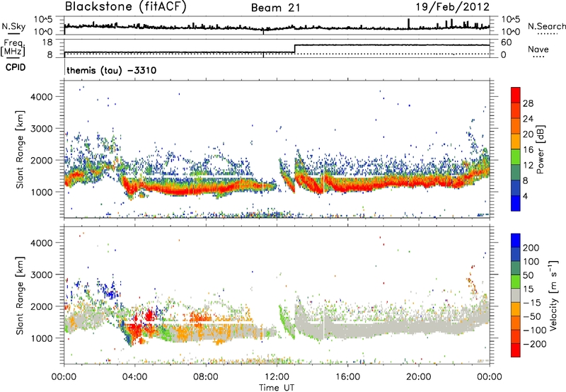566x392 pixels.
Task: Click the '-15' tick on Velocity colorbar
Action: pyautogui.click(x=532, y=303)
